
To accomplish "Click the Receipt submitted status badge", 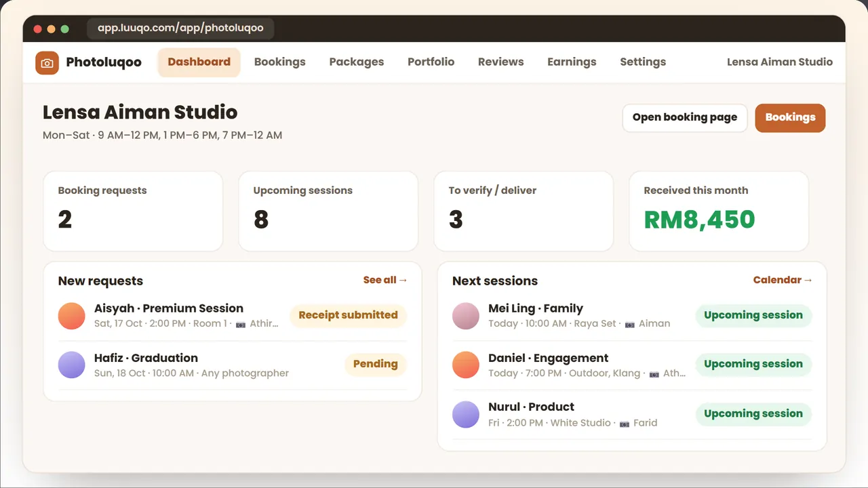I will 348,315.
